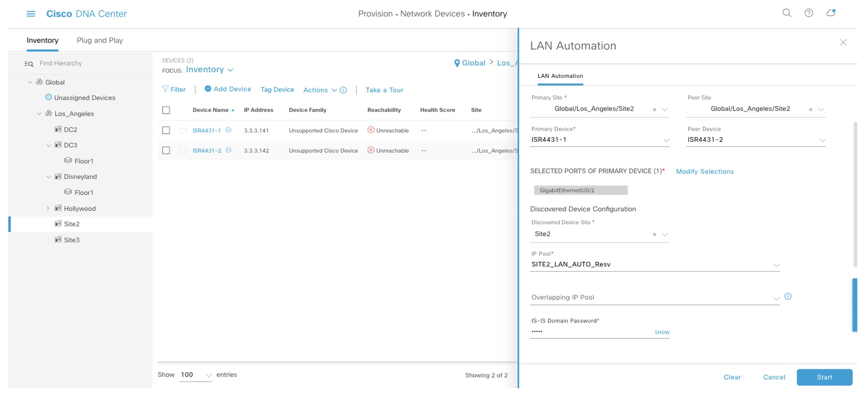This screenshot has height=393, width=868.
Task: Click the Tag Device button
Action: tap(277, 89)
